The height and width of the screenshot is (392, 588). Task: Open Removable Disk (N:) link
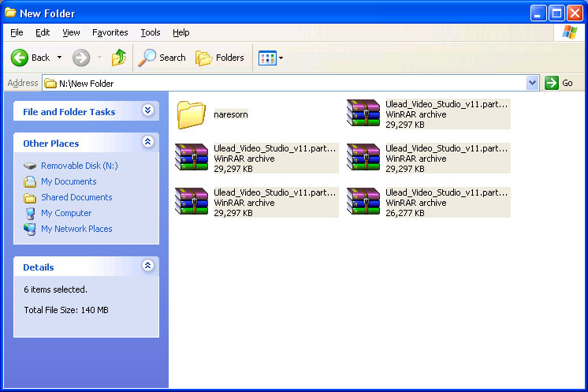[79, 166]
